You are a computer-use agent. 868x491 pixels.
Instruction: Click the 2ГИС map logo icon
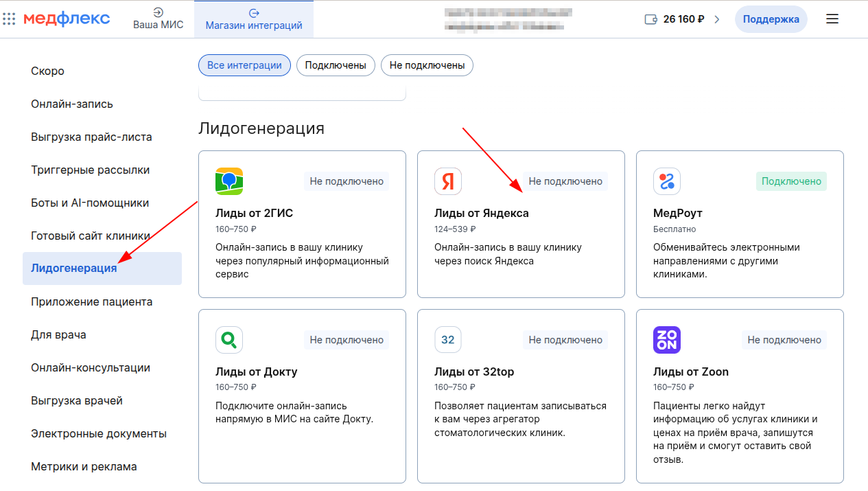coord(229,181)
